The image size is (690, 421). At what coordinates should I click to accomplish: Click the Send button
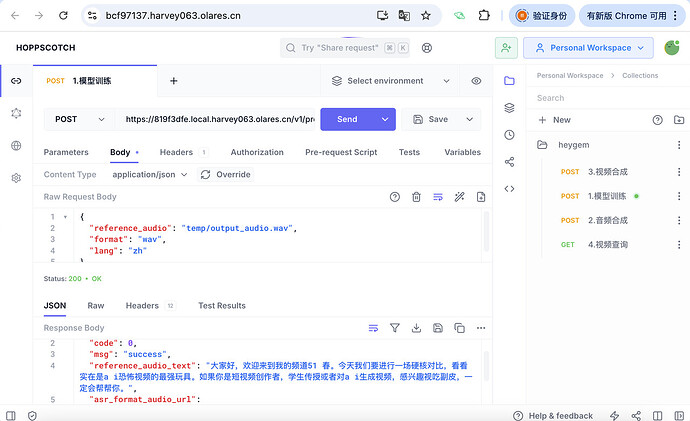coord(348,119)
